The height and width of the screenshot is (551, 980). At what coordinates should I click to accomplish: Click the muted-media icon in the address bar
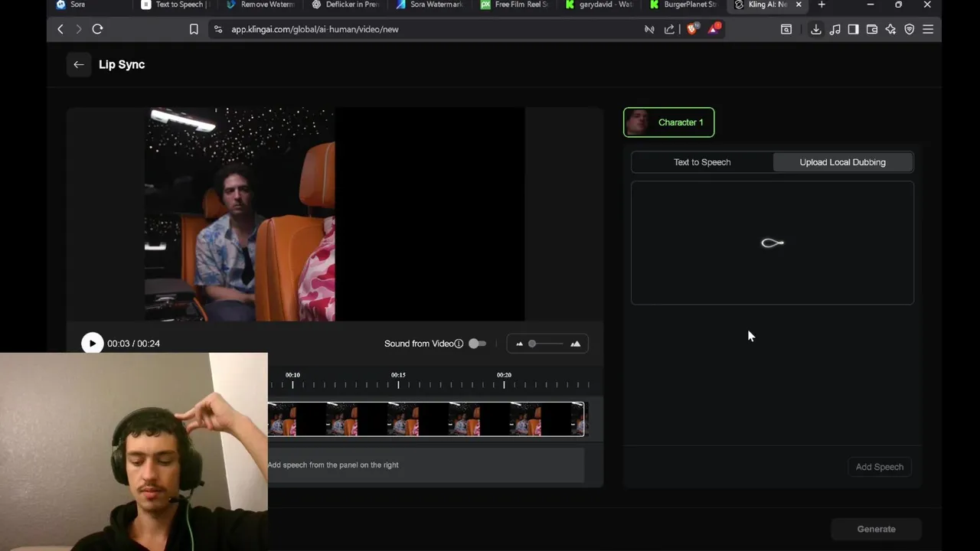tap(649, 29)
